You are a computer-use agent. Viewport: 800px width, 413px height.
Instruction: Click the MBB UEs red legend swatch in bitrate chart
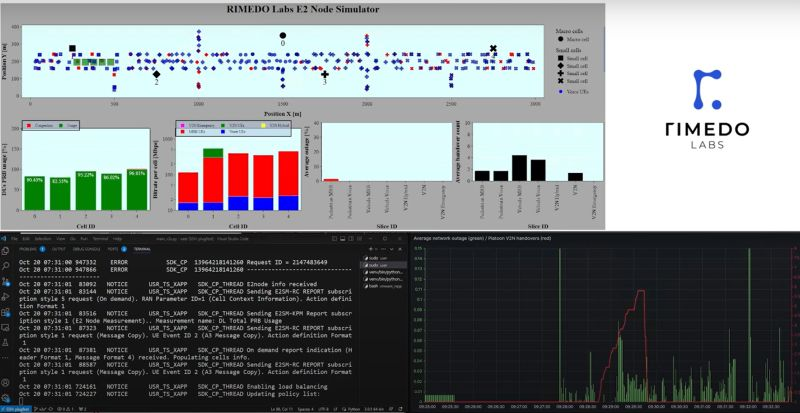[182, 132]
